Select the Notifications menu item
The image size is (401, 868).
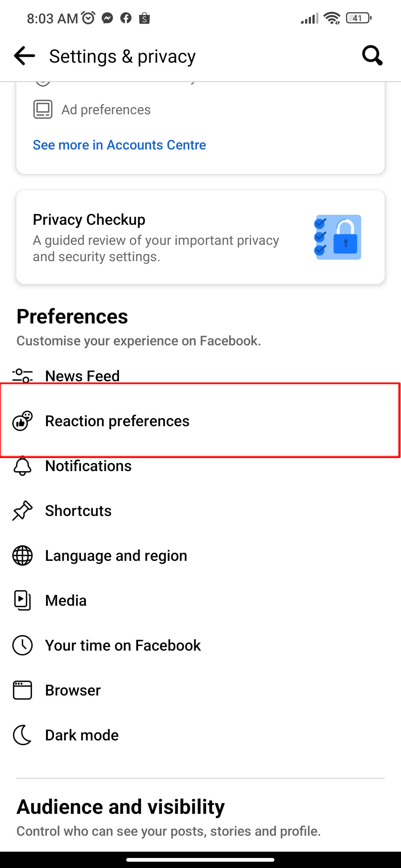coord(200,466)
